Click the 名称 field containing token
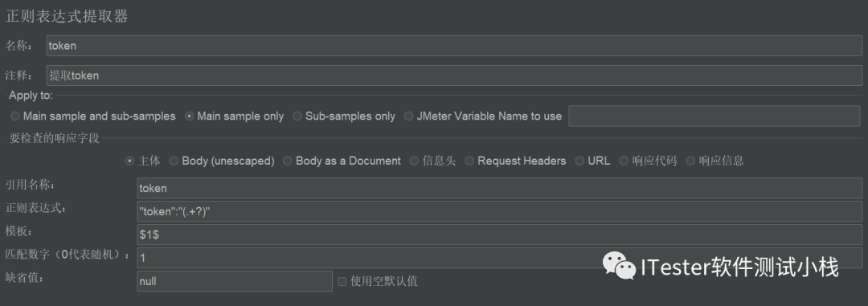The width and height of the screenshot is (868, 306). [454, 46]
